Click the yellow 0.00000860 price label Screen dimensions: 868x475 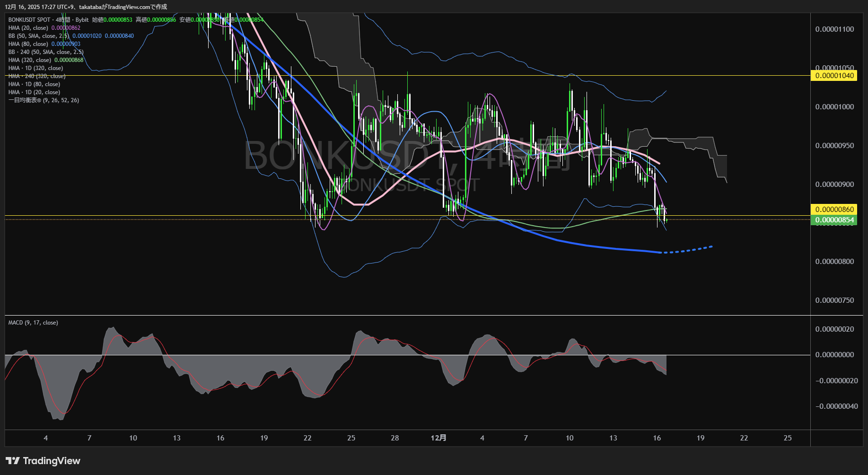pos(835,209)
